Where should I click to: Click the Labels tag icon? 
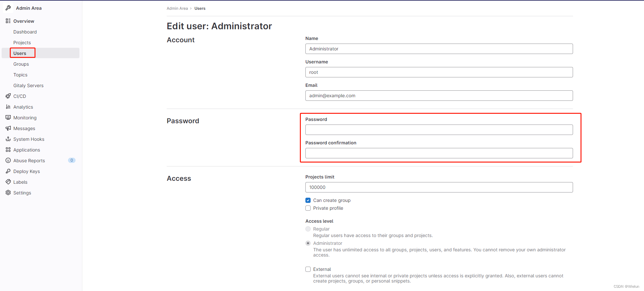click(x=8, y=182)
